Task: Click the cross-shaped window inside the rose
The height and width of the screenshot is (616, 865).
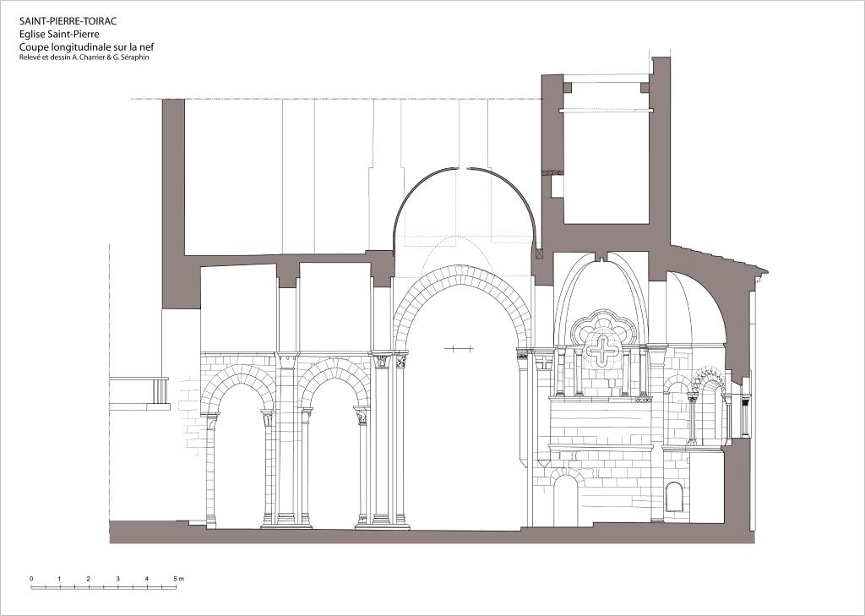Action: click(603, 350)
